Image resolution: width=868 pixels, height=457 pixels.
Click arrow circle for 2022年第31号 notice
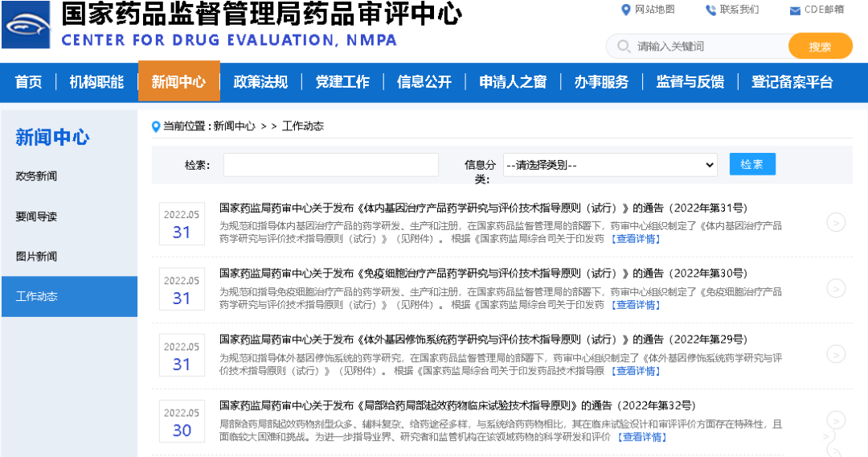pos(836,223)
